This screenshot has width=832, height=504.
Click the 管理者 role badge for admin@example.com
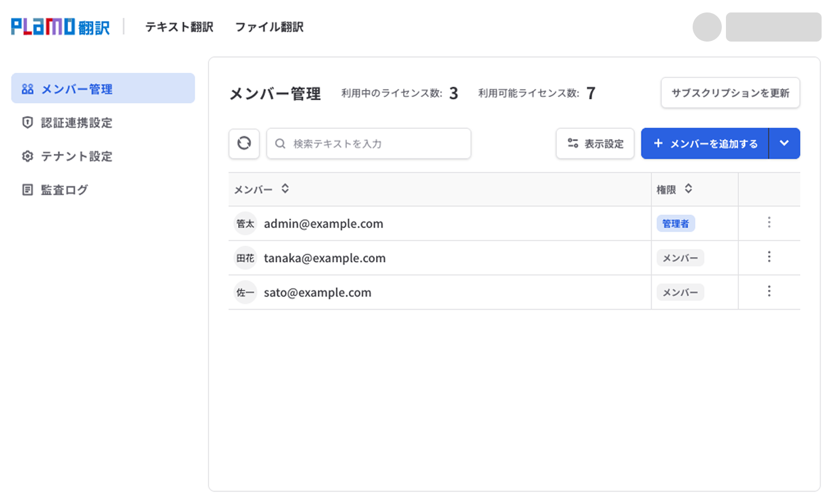[675, 223]
